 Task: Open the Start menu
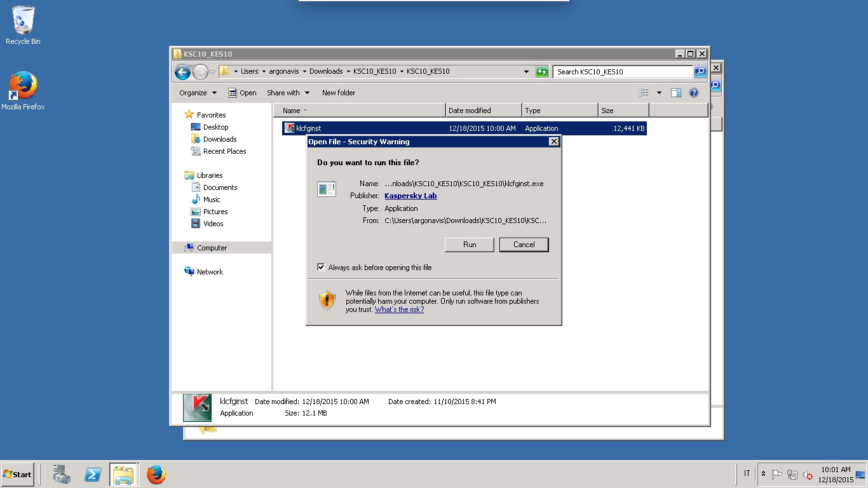tap(17, 475)
